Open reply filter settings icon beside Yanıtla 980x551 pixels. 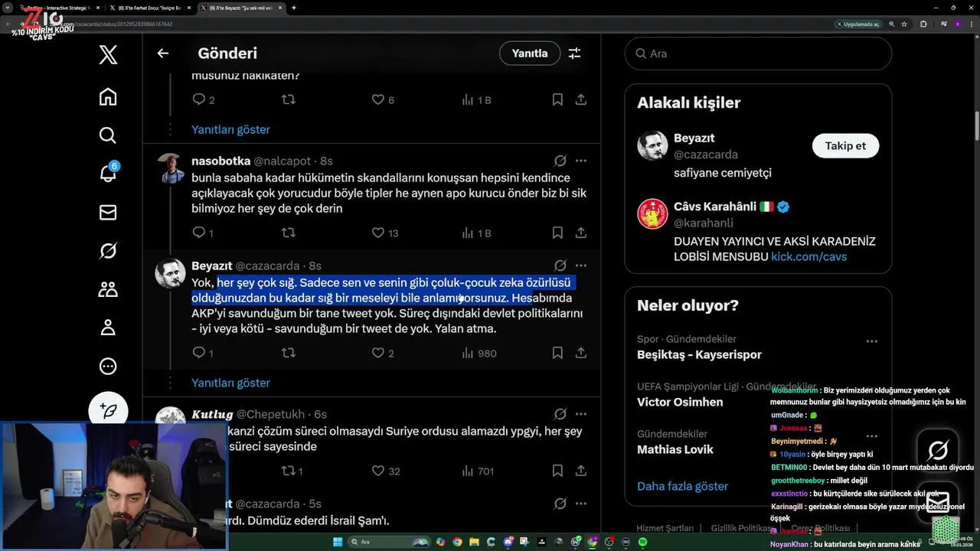pyautogui.click(x=574, y=54)
